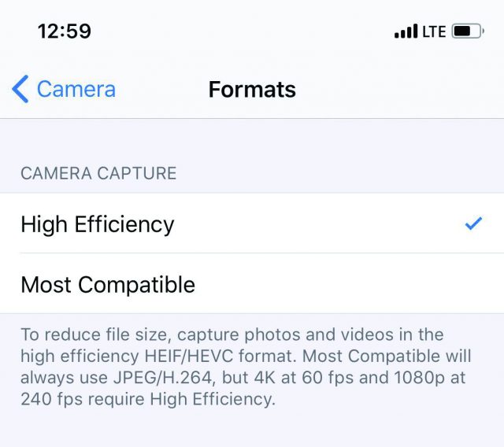Image resolution: width=504 pixels, height=447 pixels.
Task: Tap the LTE network indicator
Action: (x=434, y=31)
